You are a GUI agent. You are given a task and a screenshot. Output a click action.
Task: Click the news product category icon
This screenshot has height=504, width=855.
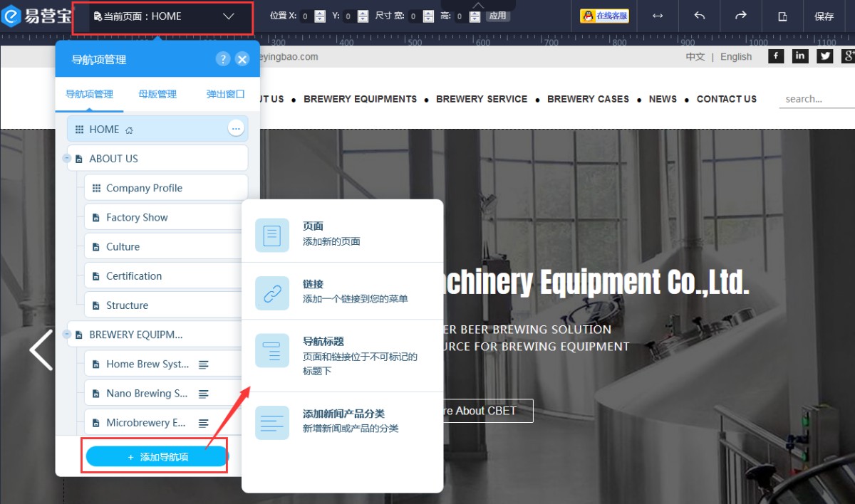pos(272,423)
